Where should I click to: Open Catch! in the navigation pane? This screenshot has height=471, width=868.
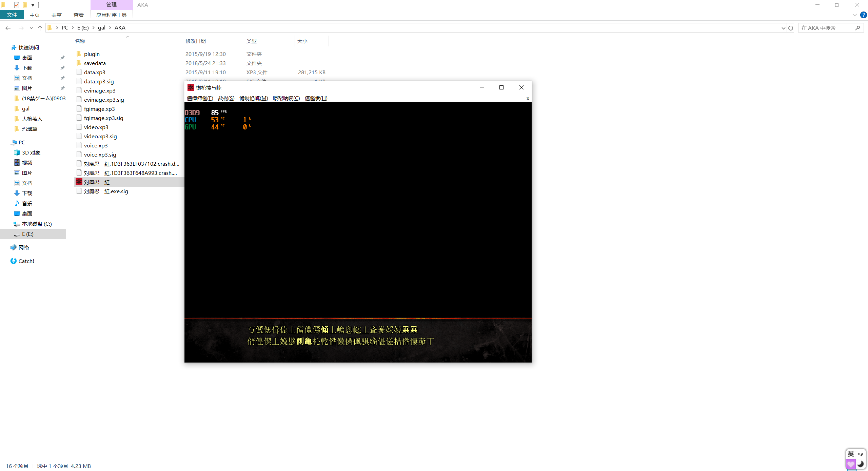26,261
